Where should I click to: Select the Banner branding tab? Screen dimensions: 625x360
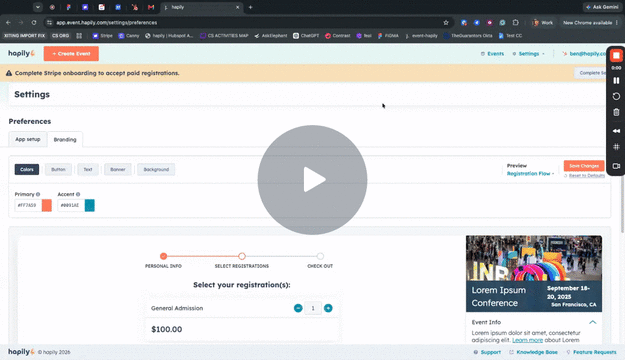click(x=118, y=169)
